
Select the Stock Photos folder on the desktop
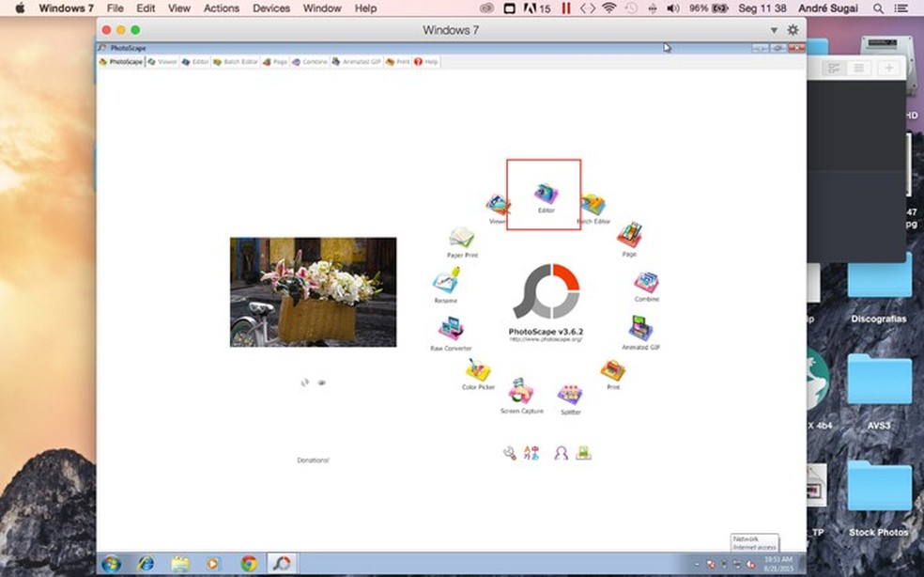pos(879,499)
